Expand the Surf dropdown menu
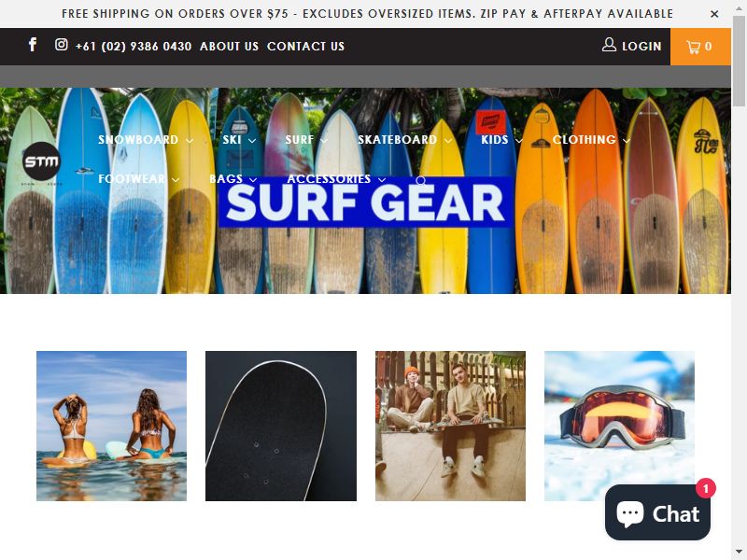Image resolution: width=747 pixels, height=560 pixels. click(306, 140)
